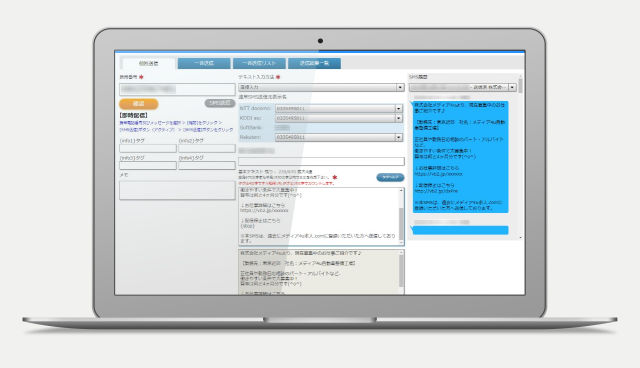Click the down arrow of message text area scrollbar
This screenshot has width=640, height=368.
coord(401,243)
